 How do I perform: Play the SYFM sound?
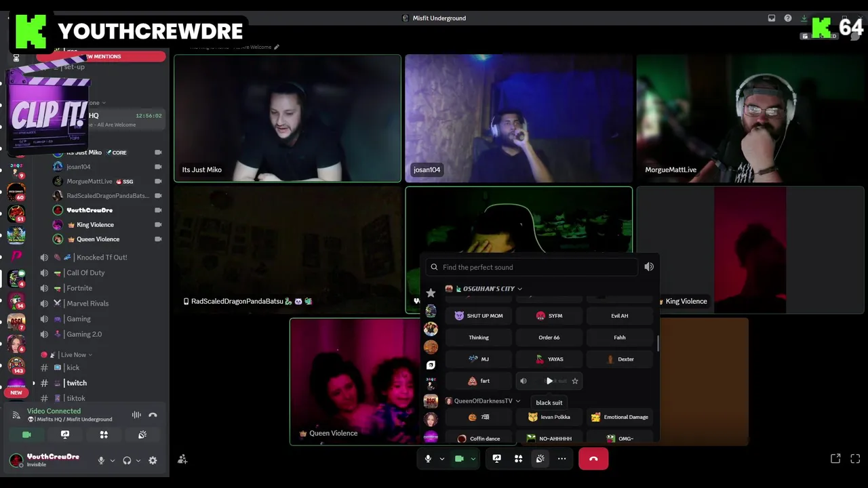[x=549, y=316]
